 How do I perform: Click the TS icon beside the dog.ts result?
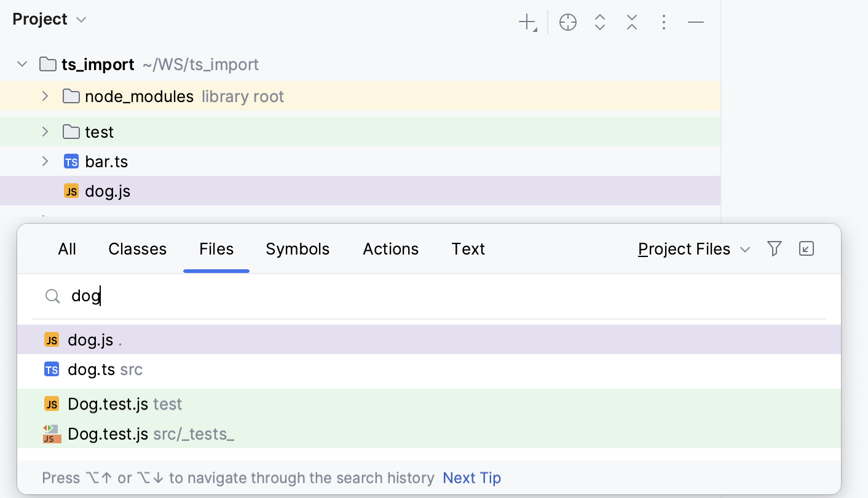[x=52, y=369]
